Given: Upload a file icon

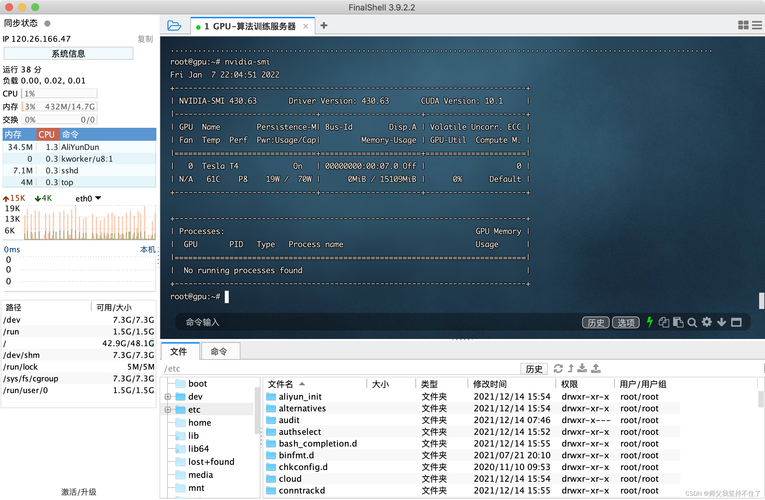Looking at the screenshot, I should [596, 368].
